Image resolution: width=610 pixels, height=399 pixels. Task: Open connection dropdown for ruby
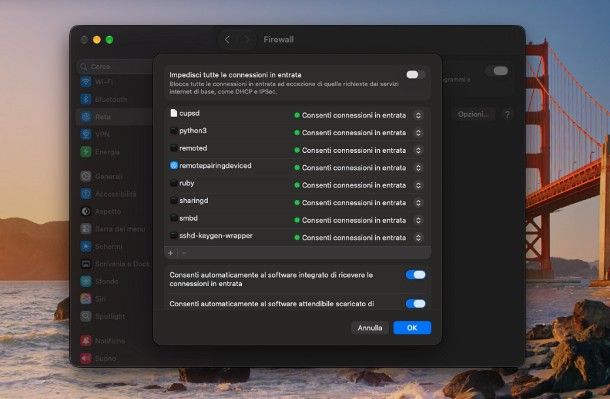pos(418,185)
